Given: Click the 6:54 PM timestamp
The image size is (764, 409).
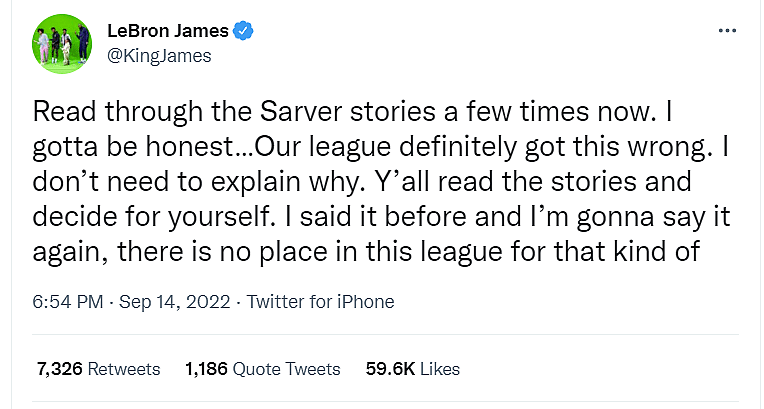Looking at the screenshot, I should tap(70, 301).
